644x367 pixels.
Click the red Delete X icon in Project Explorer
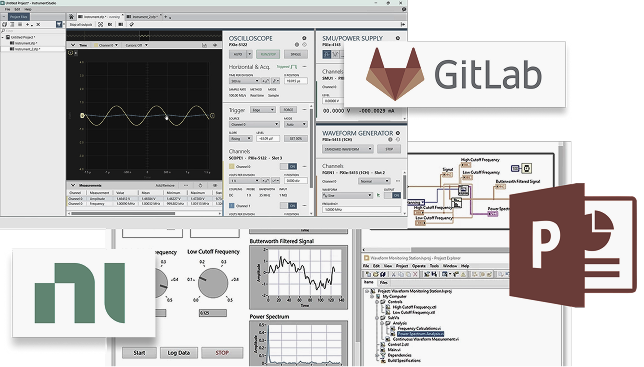[x=416, y=274]
